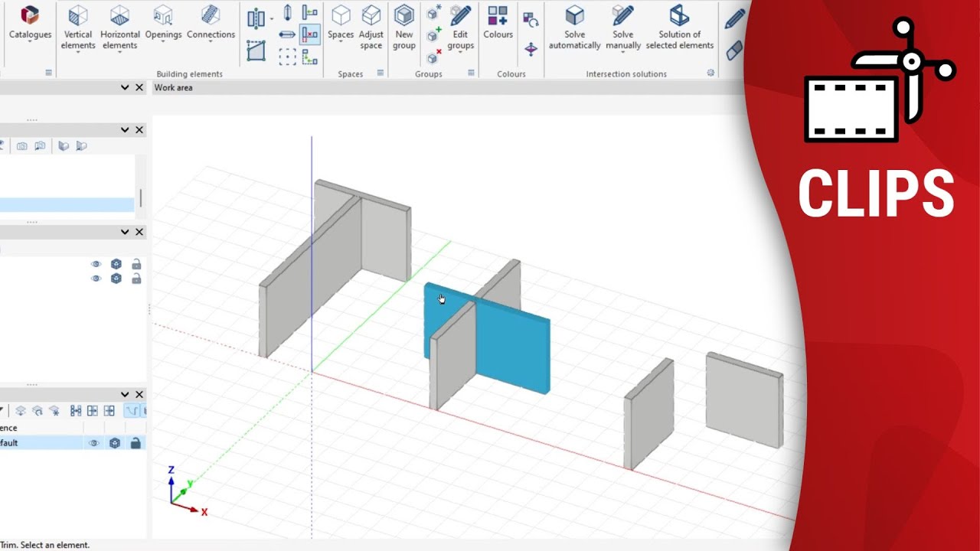This screenshot has height=551, width=980.
Task: Toggle the upper eye icon in layers panel
Action: (96, 264)
